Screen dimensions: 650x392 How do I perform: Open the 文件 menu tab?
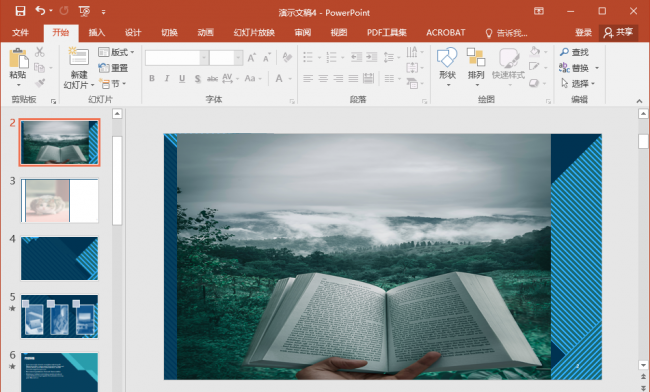coord(20,32)
